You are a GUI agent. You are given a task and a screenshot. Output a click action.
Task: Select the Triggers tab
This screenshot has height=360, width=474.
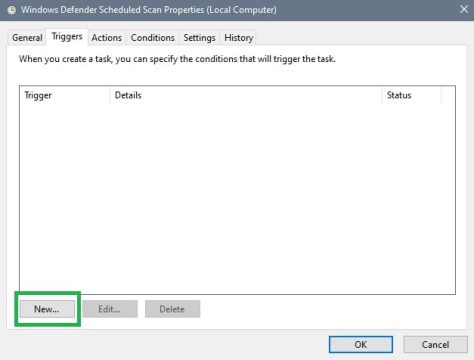point(67,36)
